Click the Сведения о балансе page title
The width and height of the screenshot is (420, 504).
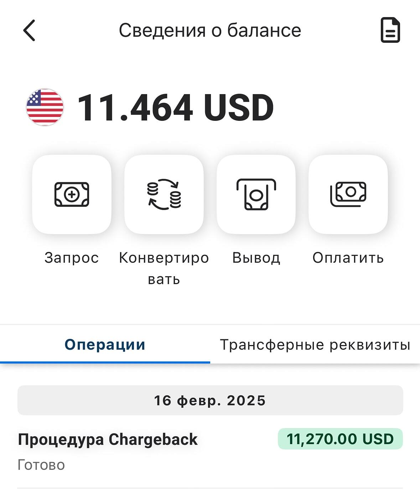coord(210,30)
